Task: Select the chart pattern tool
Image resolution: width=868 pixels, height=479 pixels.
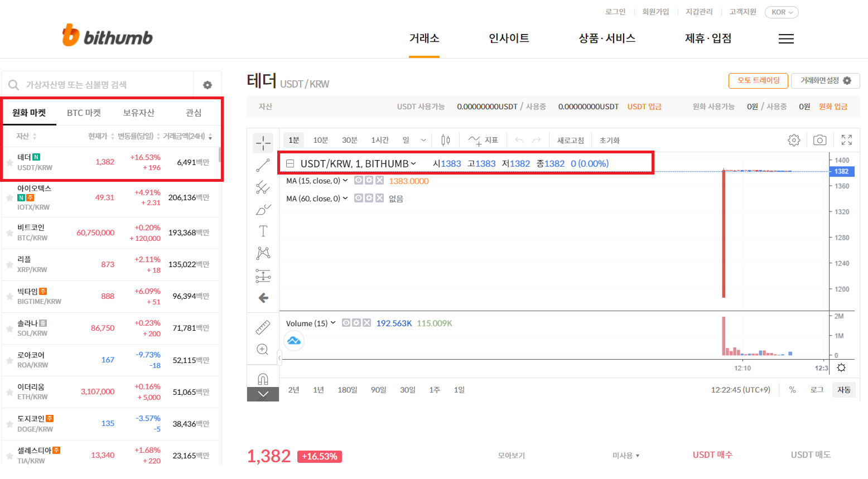Action: 263,253
